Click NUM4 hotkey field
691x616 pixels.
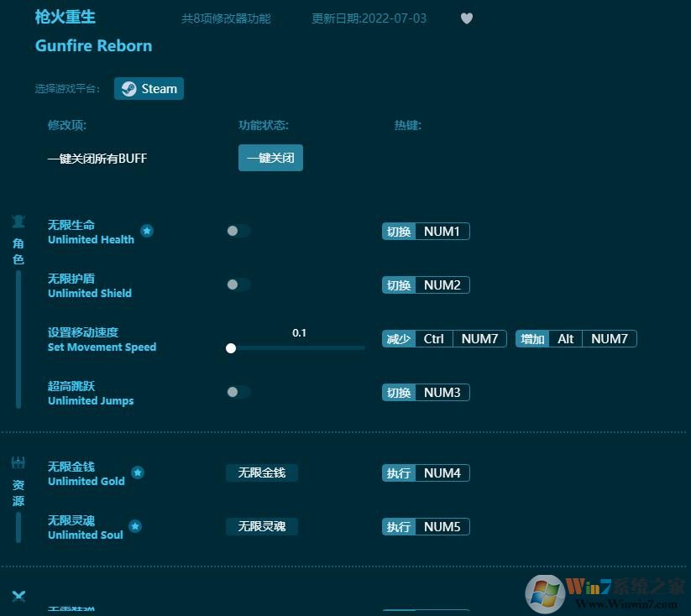[442, 473]
